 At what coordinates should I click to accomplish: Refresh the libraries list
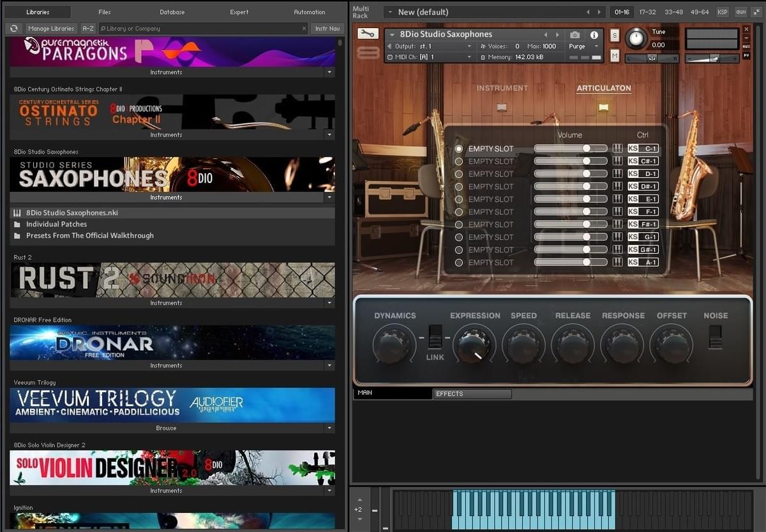pyautogui.click(x=14, y=29)
